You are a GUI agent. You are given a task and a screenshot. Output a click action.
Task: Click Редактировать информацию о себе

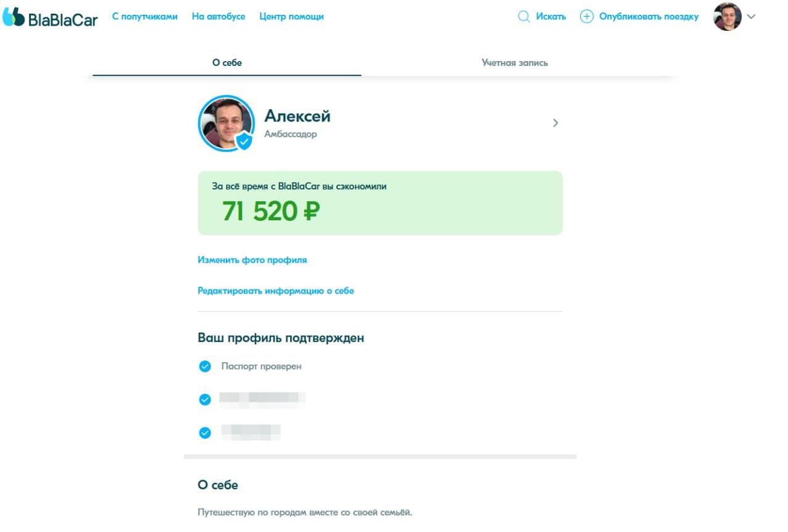tap(275, 291)
